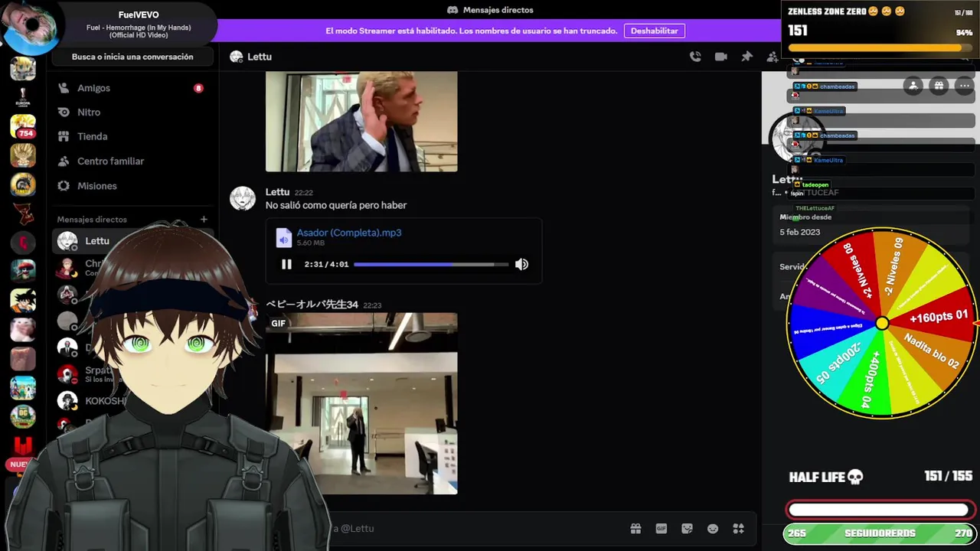980x551 pixels.
Task: Open the apps launcher in the message bar
Action: pos(739,528)
